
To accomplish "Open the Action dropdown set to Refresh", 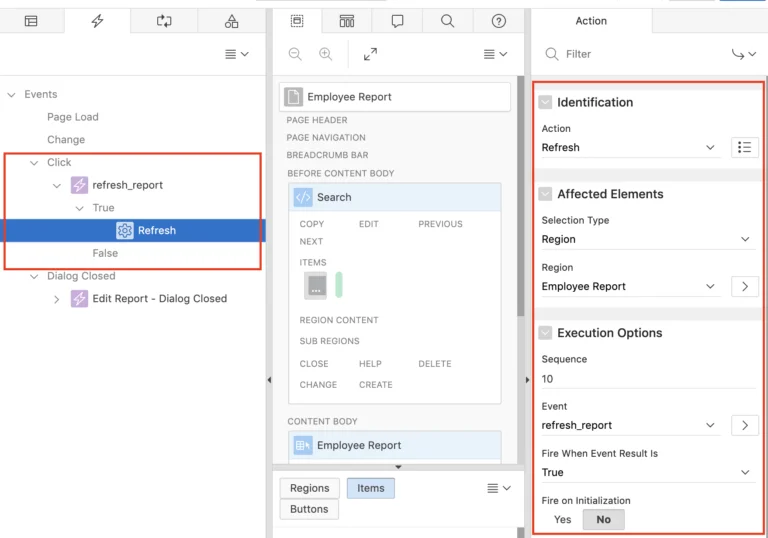I will point(630,147).
